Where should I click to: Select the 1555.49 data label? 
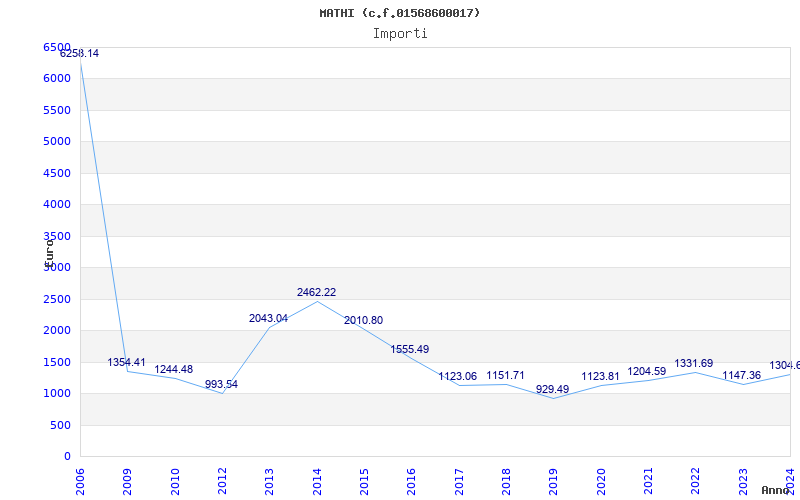tap(410, 349)
